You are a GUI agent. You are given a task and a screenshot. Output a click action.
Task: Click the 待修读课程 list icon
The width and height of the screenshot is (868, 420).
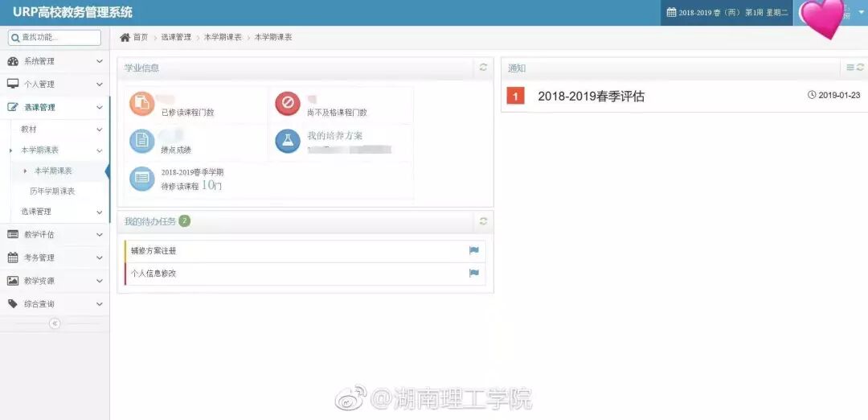click(x=142, y=179)
